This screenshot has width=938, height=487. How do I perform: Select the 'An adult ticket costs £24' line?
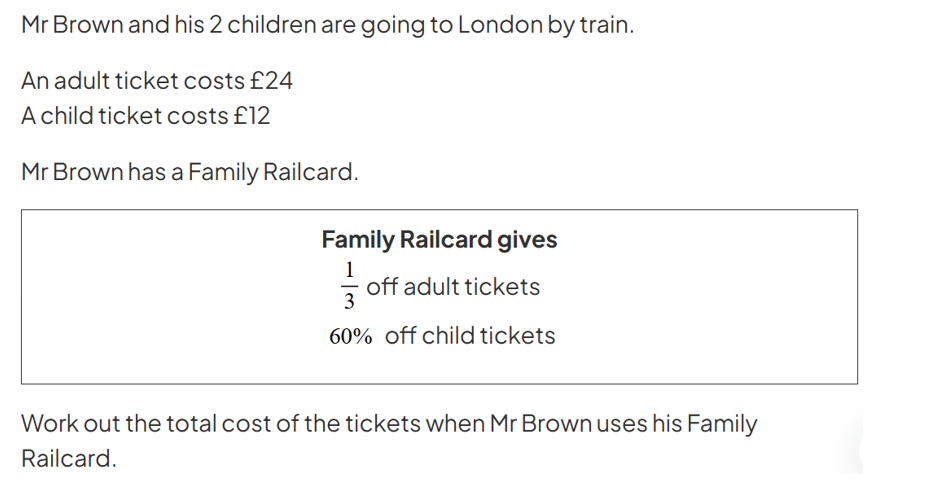click(157, 81)
